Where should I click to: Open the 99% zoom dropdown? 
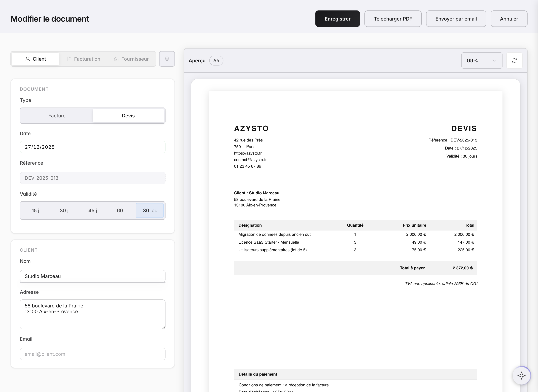(x=482, y=60)
